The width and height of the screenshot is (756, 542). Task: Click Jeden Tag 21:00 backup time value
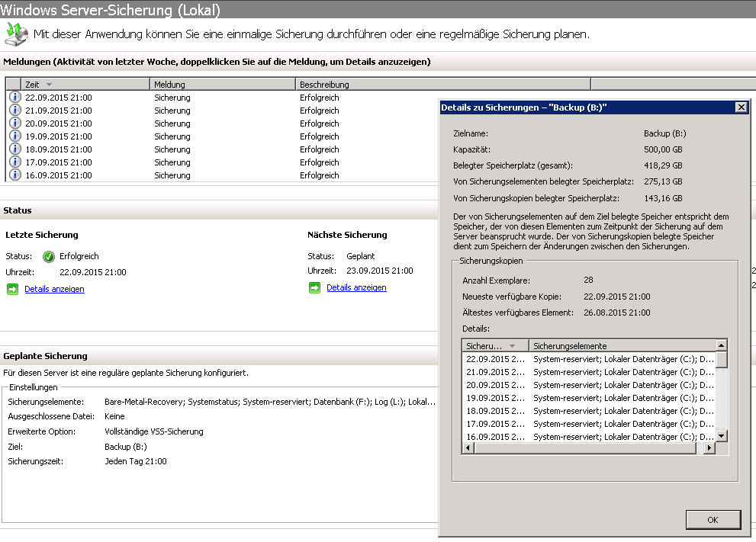136,461
